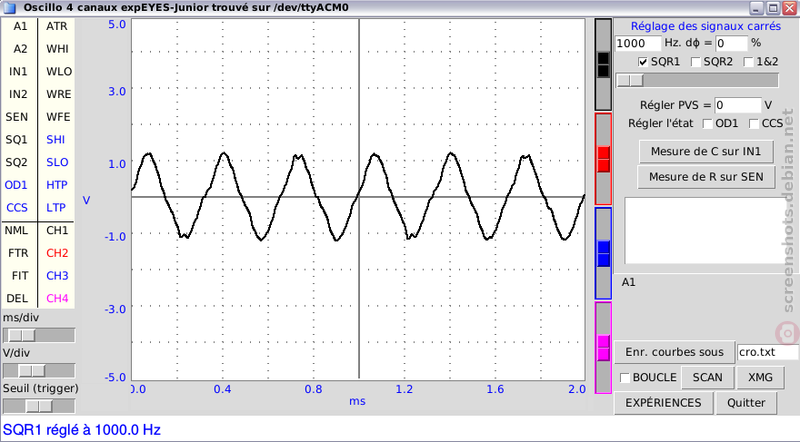Enable the SQR2 checkbox

695,62
